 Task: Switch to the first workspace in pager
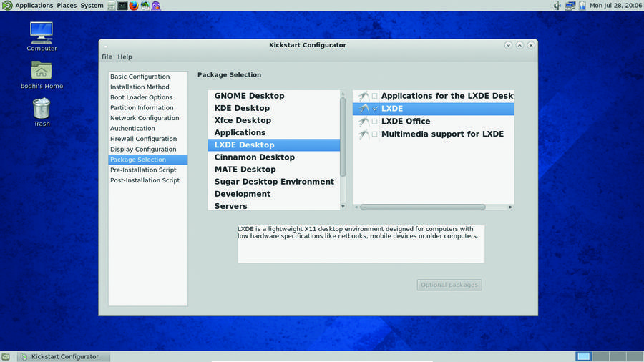click(584, 356)
